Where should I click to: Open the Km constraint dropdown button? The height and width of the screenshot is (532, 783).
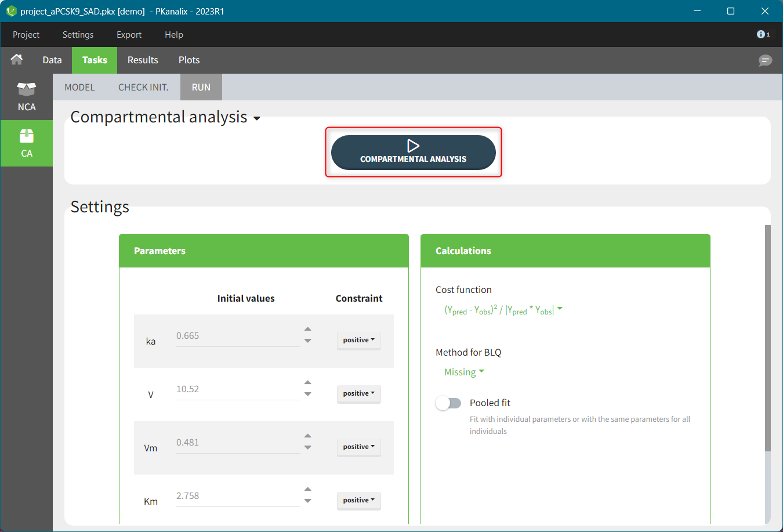(358, 500)
